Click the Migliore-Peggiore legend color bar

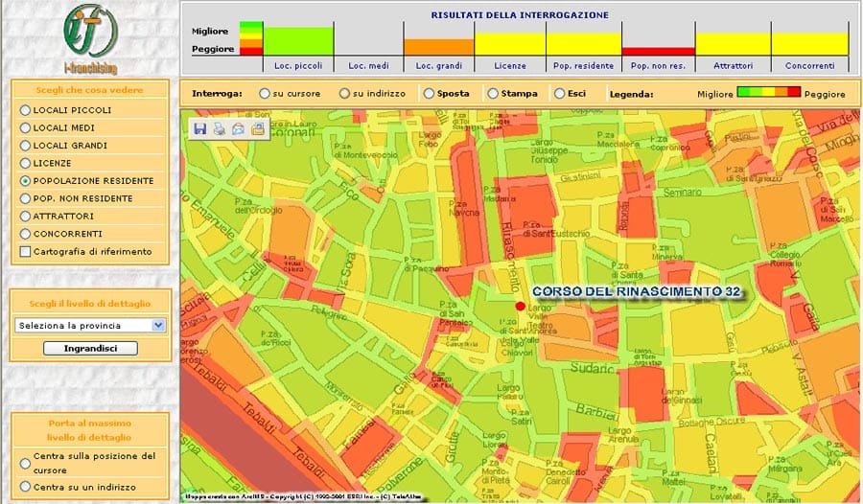(767, 93)
